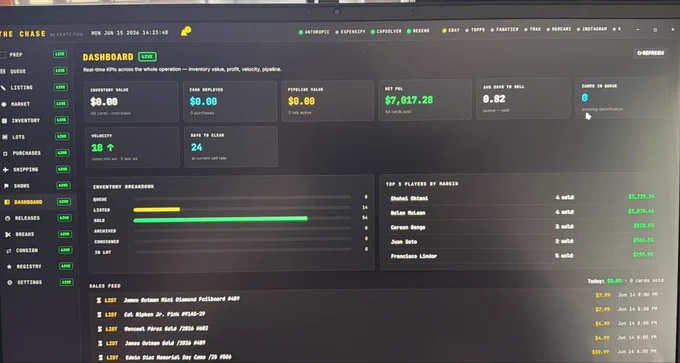Click the LIVE badge next to Settings
This screenshot has height=363, width=680.
(x=66, y=282)
